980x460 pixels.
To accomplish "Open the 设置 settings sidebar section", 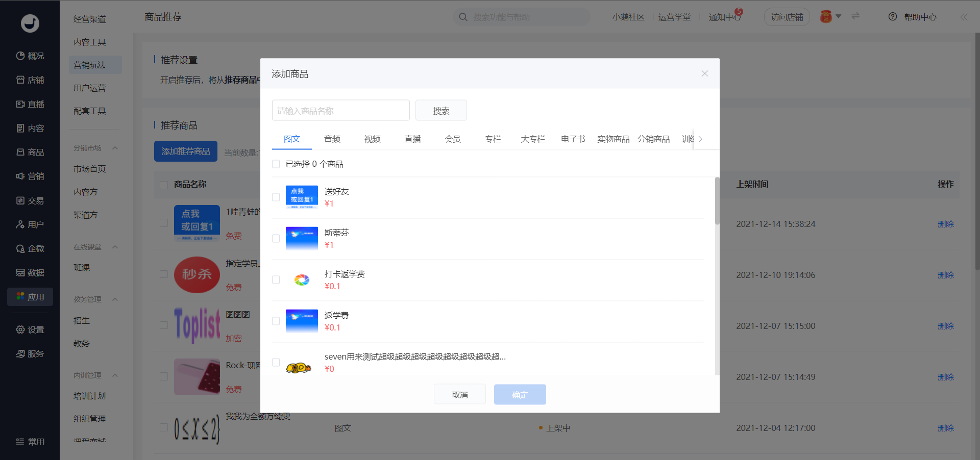I will point(30,329).
